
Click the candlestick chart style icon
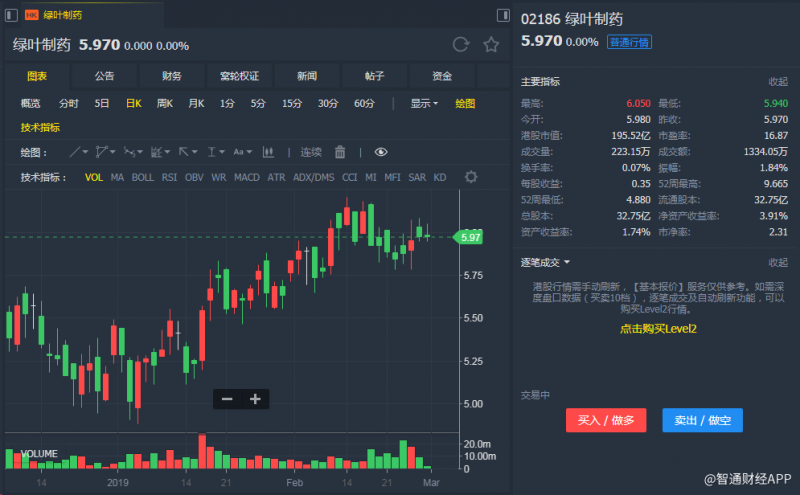tap(268, 152)
